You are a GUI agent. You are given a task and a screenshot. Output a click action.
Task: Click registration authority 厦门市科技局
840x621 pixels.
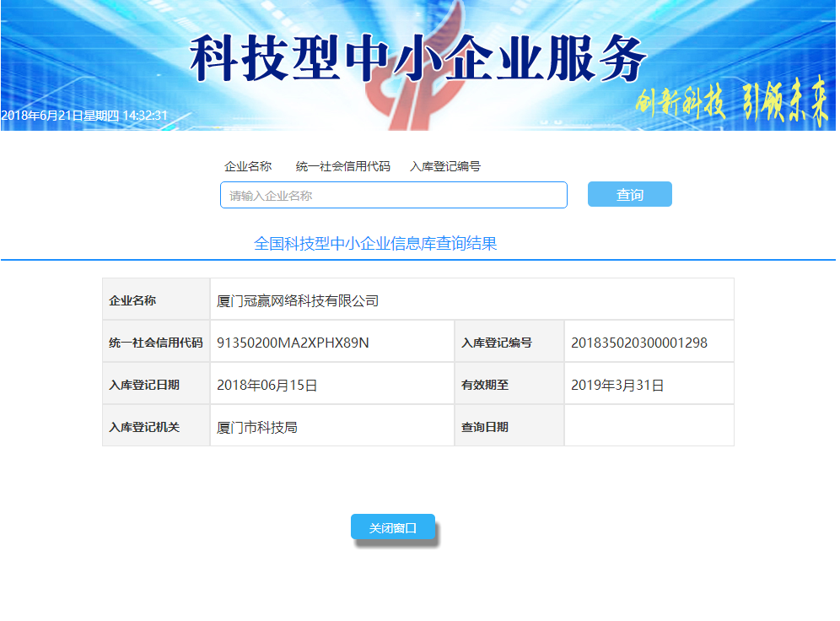pos(257,428)
